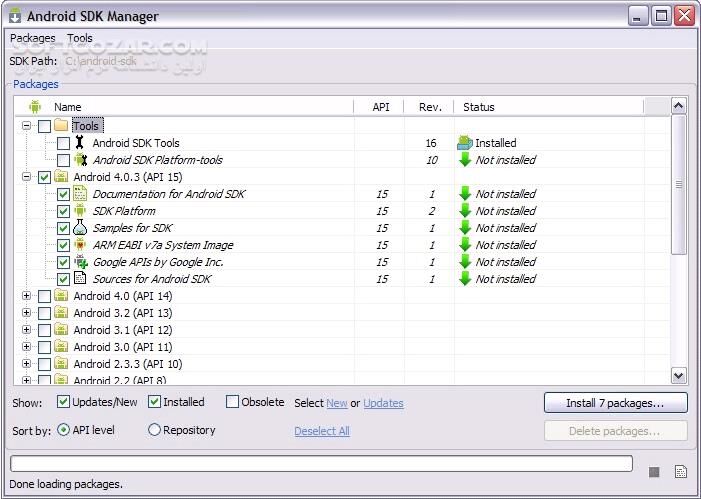701x499 pixels.
Task: Toggle the Installed show filter
Action: 154,402
